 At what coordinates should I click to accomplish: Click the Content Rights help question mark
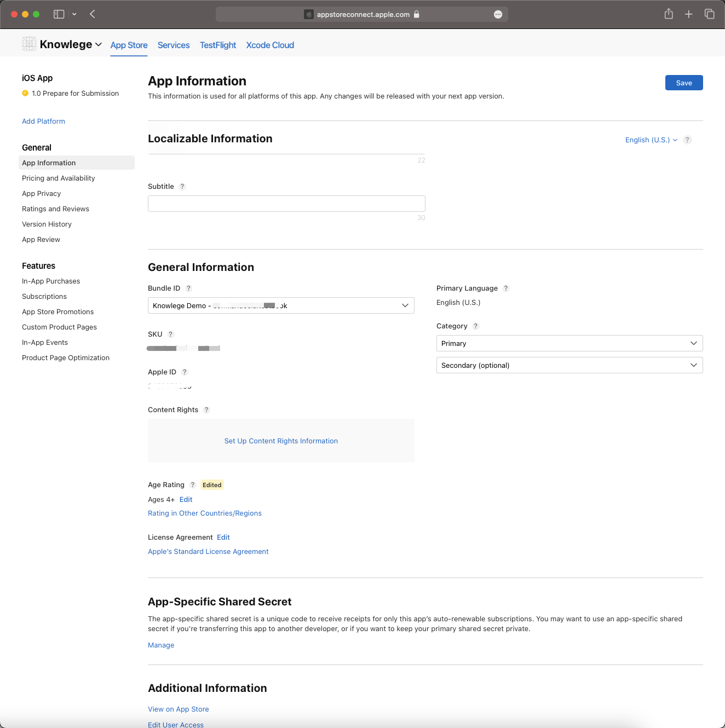[206, 410]
